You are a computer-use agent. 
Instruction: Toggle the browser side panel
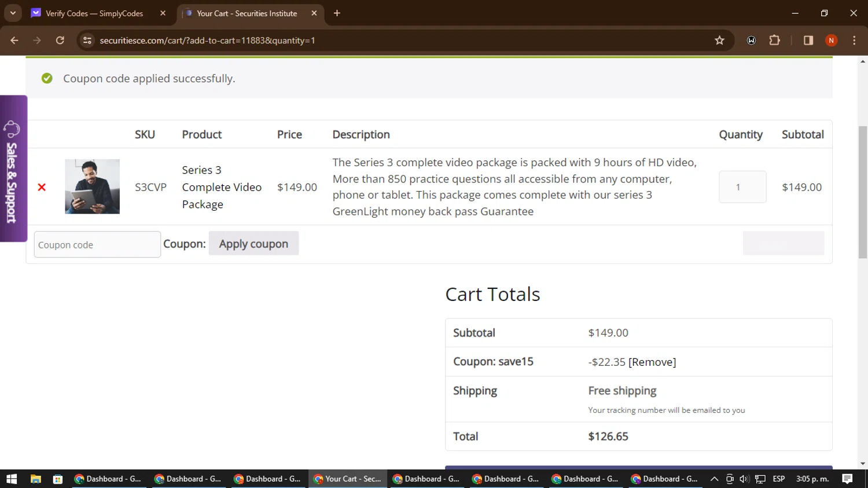click(x=808, y=41)
